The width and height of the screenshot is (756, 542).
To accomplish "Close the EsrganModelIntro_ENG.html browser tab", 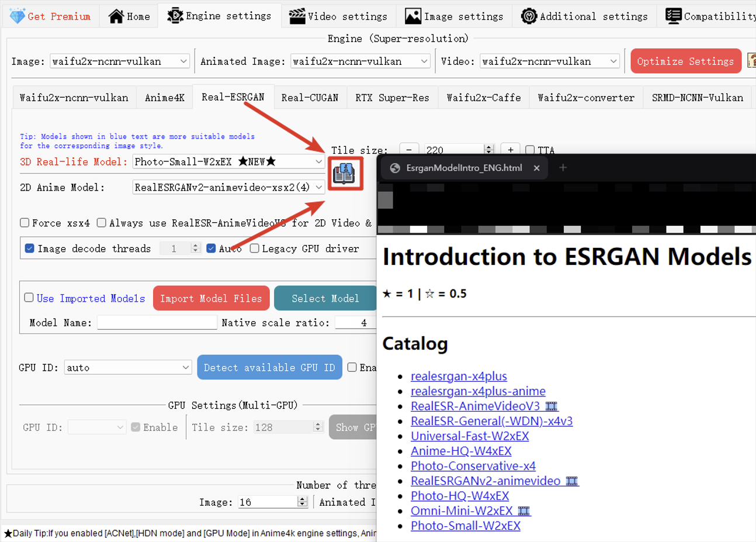I will tap(536, 168).
